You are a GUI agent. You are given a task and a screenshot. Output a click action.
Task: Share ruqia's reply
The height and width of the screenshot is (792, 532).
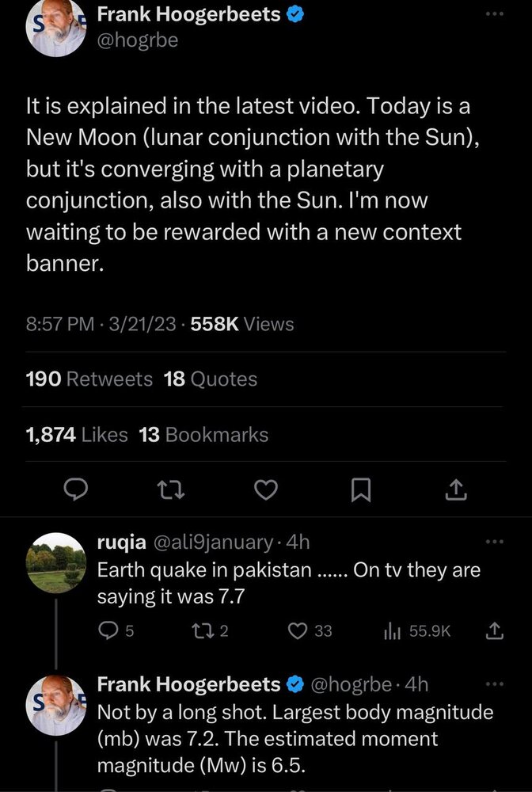pyautogui.click(x=494, y=630)
